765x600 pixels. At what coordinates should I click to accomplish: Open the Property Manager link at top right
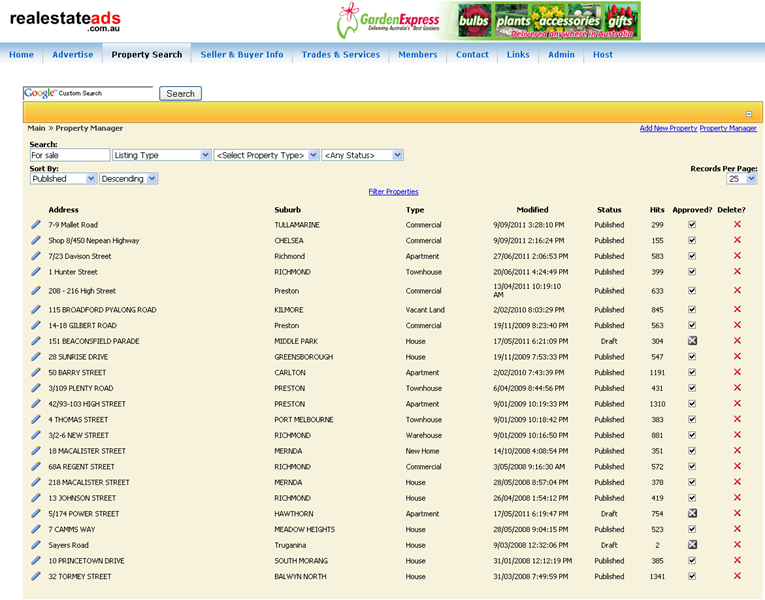[728, 128]
